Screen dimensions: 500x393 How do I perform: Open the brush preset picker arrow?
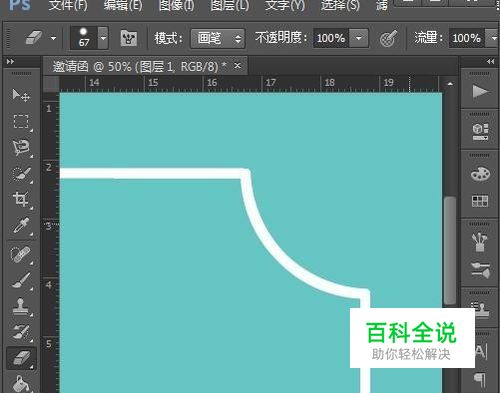103,38
